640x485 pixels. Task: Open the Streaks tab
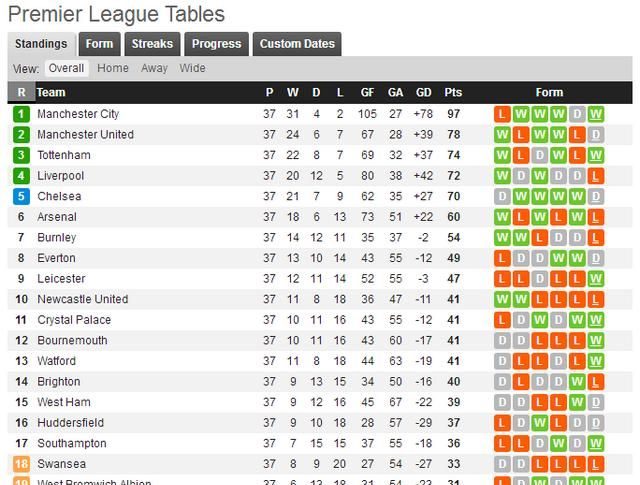[x=152, y=44]
